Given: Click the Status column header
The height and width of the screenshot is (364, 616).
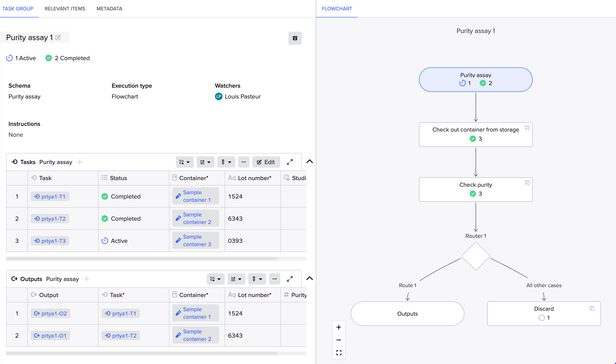Looking at the screenshot, I should coord(134,178).
